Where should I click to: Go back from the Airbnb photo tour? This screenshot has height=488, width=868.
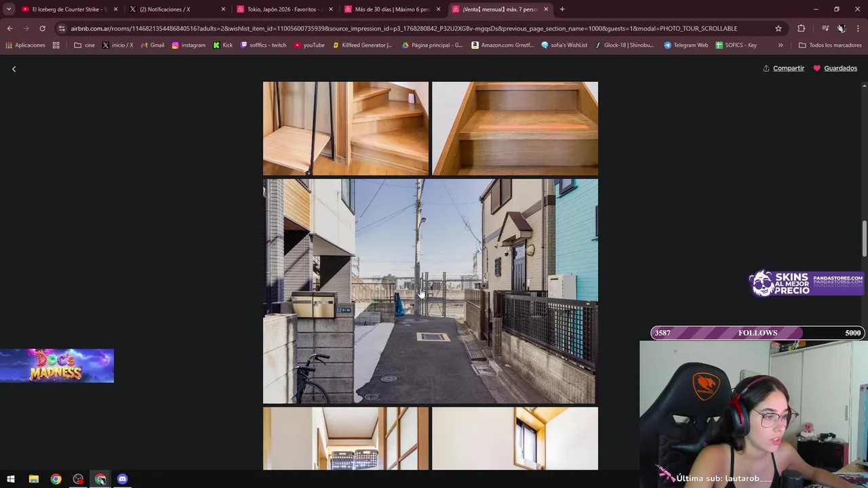pyautogui.click(x=14, y=68)
